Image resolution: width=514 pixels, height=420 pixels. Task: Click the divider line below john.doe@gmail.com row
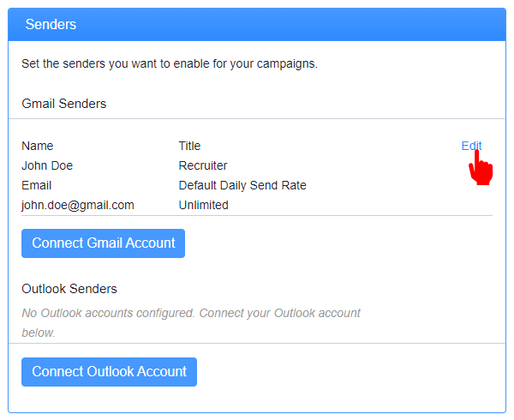click(x=257, y=216)
